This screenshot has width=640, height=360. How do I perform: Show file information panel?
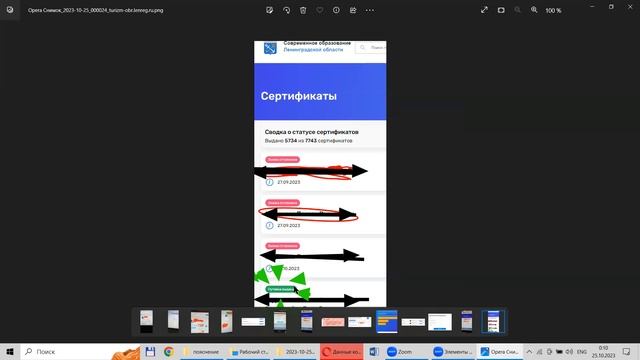pyautogui.click(x=336, y=10)
